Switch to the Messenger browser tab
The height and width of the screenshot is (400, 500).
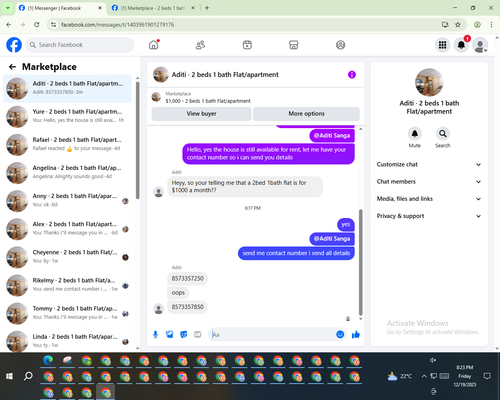tap(60, 8)
